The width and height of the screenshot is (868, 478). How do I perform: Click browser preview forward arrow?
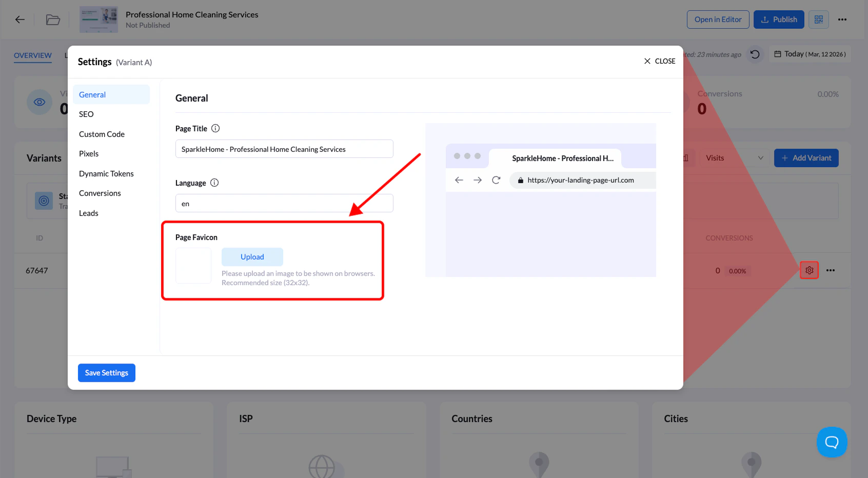point(478,180)
